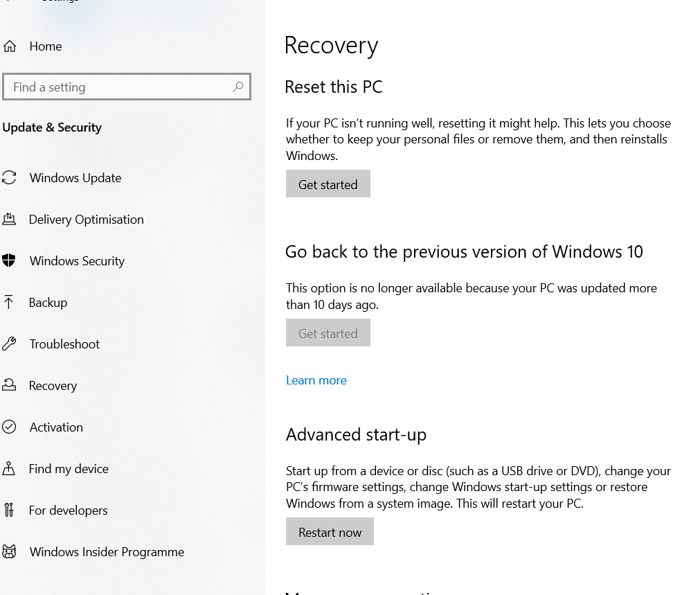Click the Home house icon
Screen dimensions: 700x595
(10, 46)
